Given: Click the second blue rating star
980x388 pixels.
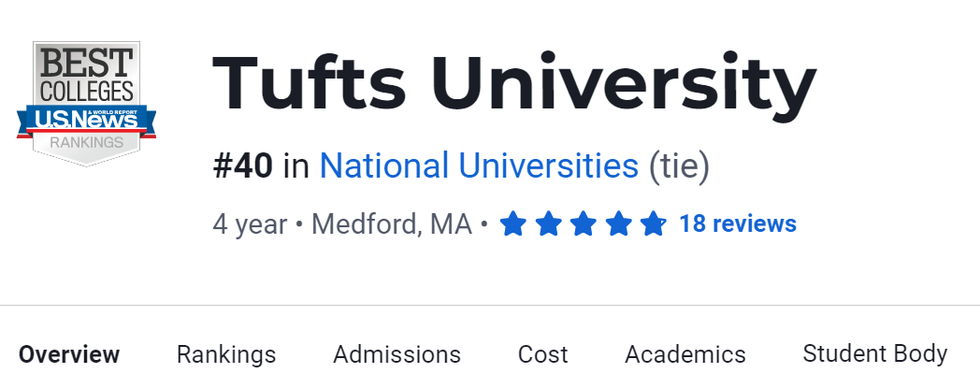Looking at the screenshot, I should [548, 224].
